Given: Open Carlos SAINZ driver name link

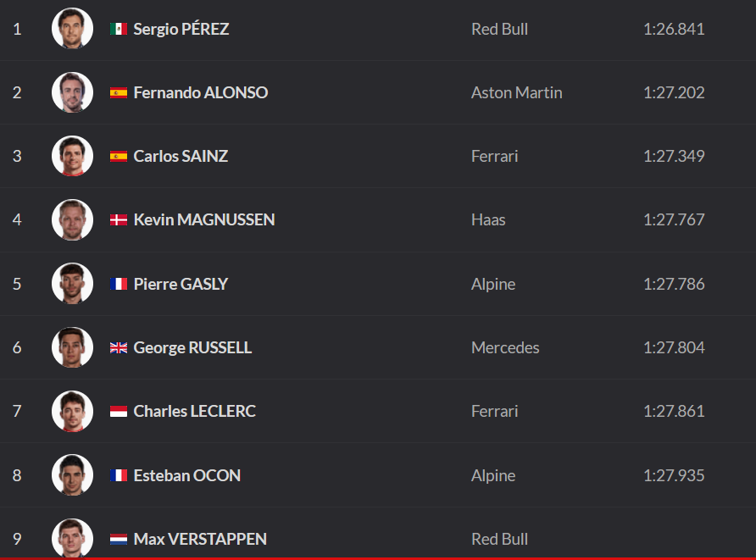Looking at the screenshot, I should pos(181,156).
